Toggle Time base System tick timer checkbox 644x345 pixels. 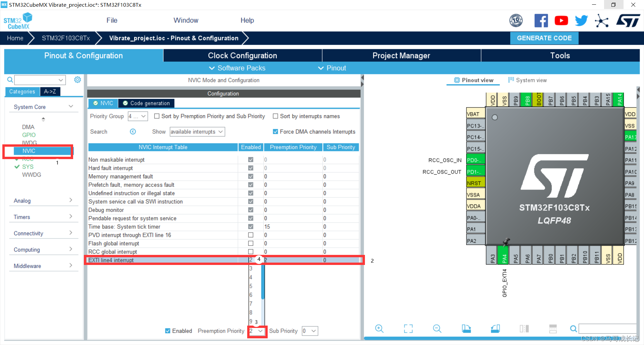[x=251, y=227]
